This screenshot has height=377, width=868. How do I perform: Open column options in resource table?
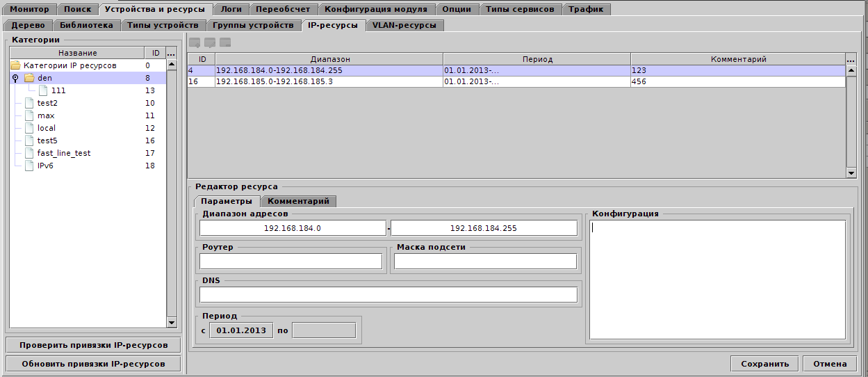(x=851, y=60)
